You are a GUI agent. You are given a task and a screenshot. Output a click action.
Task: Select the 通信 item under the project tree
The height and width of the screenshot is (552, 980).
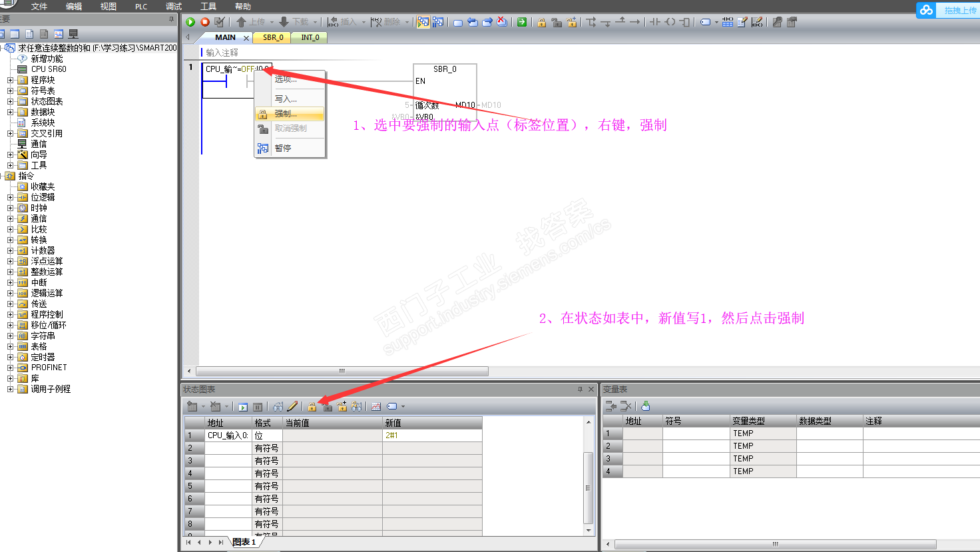click(x=39, y=144)
